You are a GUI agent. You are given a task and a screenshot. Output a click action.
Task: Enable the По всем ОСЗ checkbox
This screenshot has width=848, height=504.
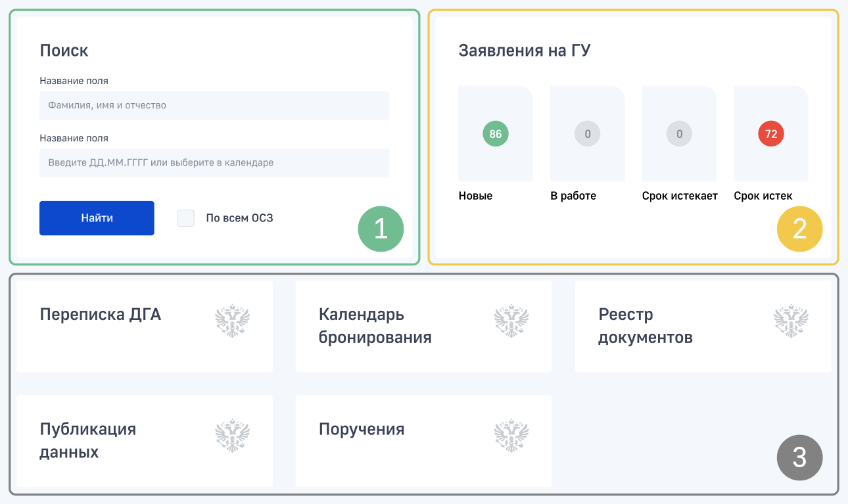186,218
